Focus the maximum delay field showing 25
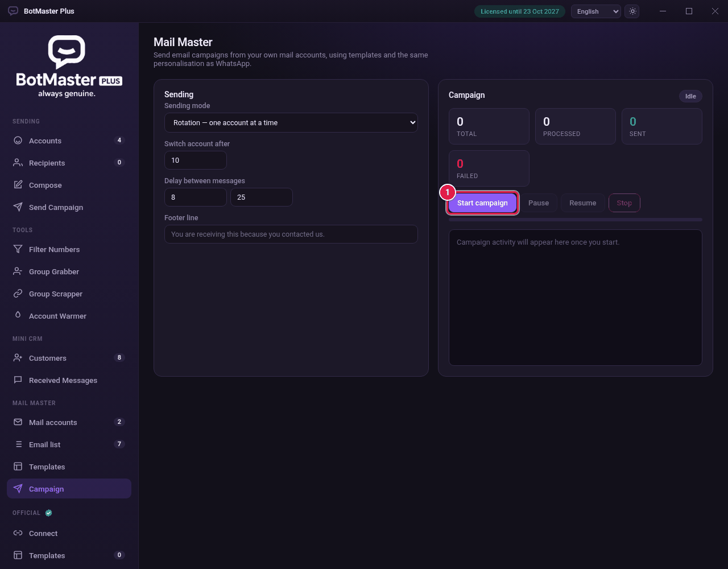 click(x=262, y=197)
